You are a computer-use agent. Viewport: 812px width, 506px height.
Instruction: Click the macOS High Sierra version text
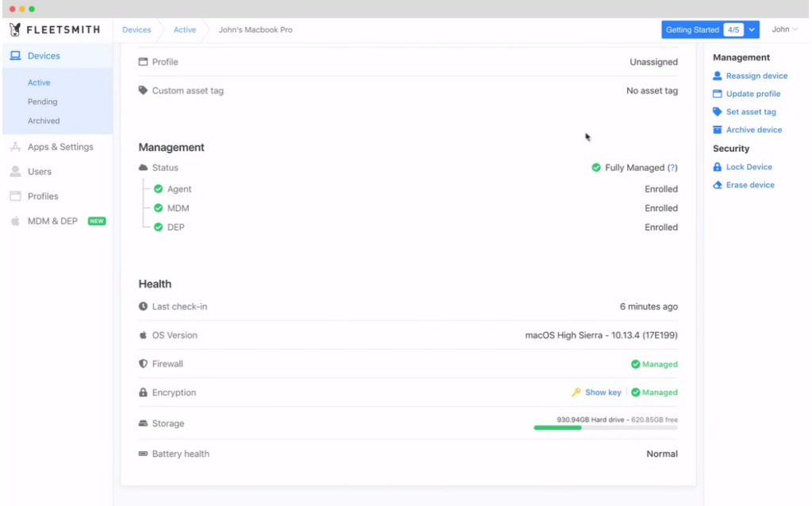pyautogui.click(x=601, y=335)
